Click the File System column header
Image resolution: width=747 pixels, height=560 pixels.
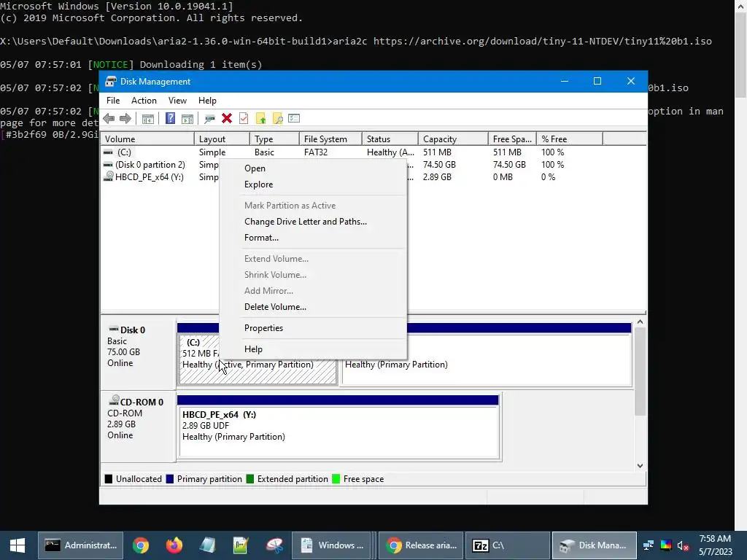pyautogui.click(x=330, y=139)
